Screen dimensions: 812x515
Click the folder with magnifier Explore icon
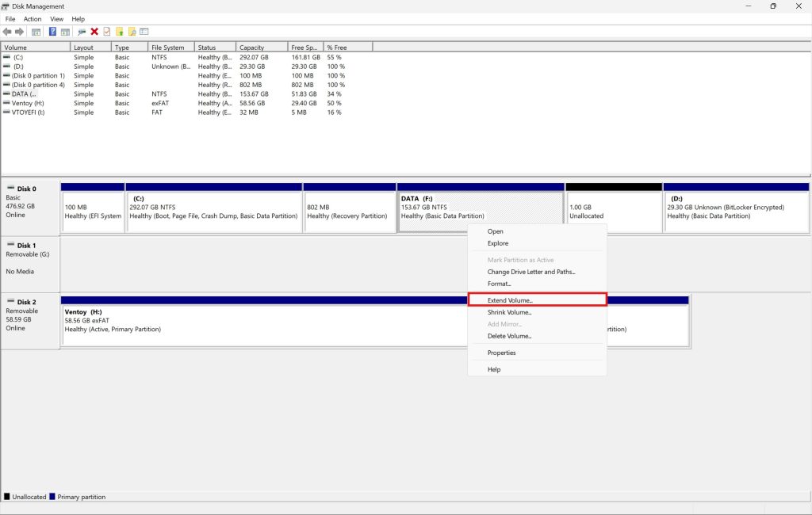132,32
